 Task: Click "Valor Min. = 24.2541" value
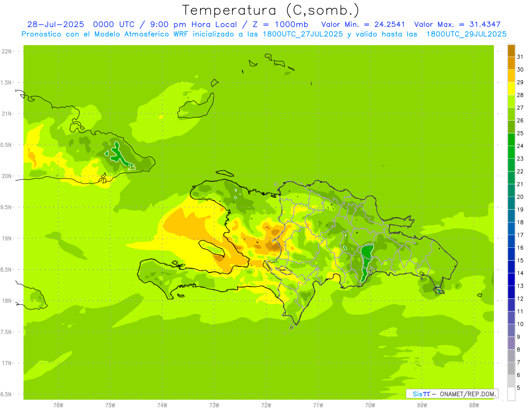(x=363, y=24)
